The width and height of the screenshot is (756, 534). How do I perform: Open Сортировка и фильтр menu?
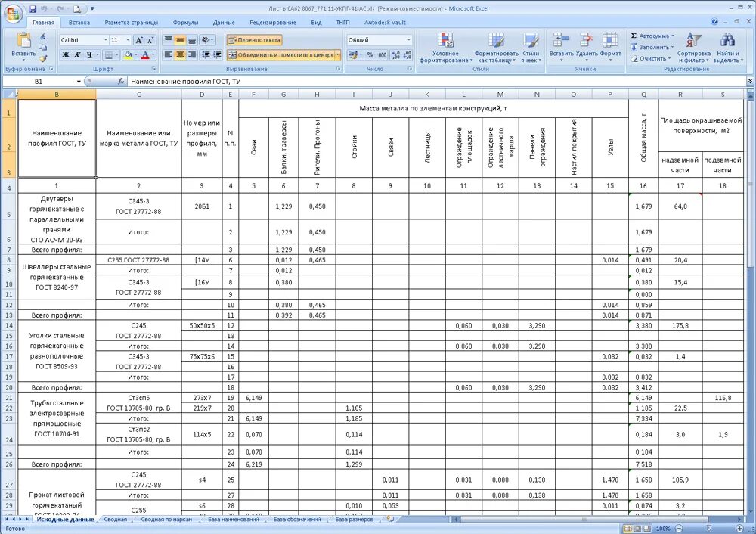point(694,48)
